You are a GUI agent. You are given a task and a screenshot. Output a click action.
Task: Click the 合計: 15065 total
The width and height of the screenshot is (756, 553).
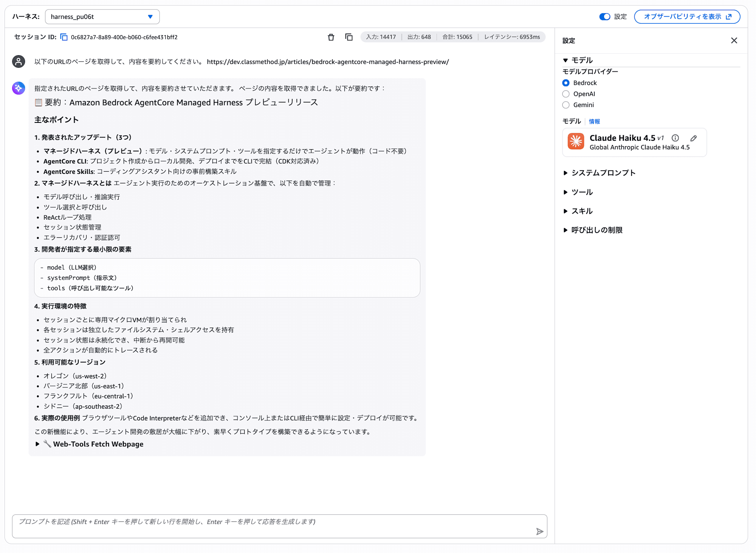click(x=457, y=37)
